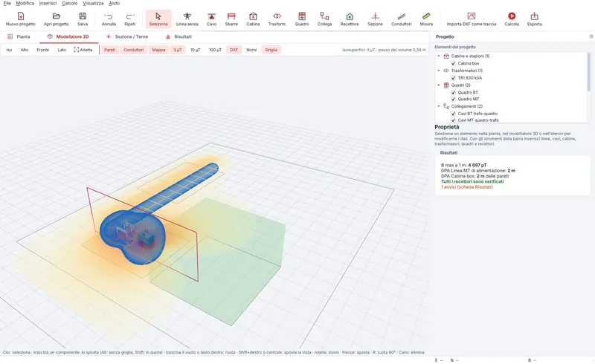Uncheck the Quadro MT checkbox
The height and width of the screenshot is (364, 595).
(453, 99)
